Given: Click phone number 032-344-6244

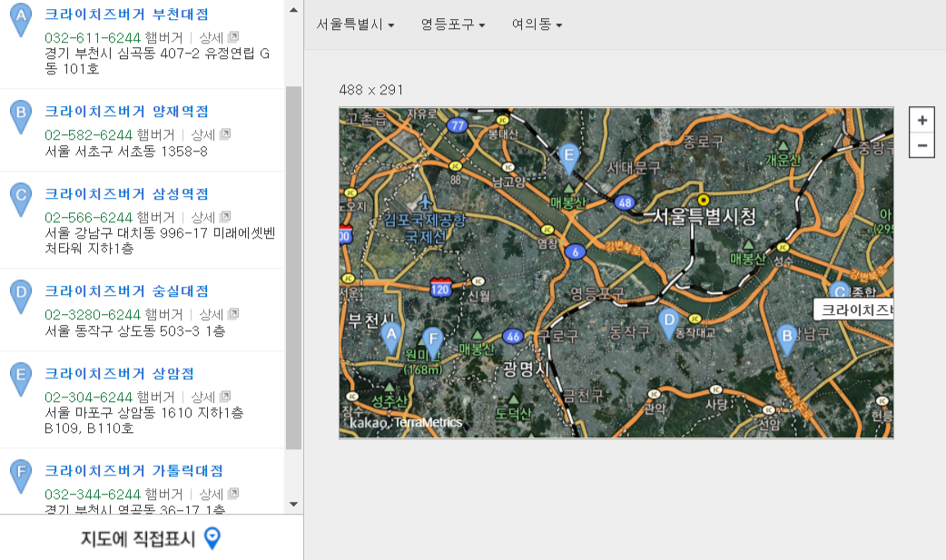Looking at the screenshot, I should coord(93,495).
